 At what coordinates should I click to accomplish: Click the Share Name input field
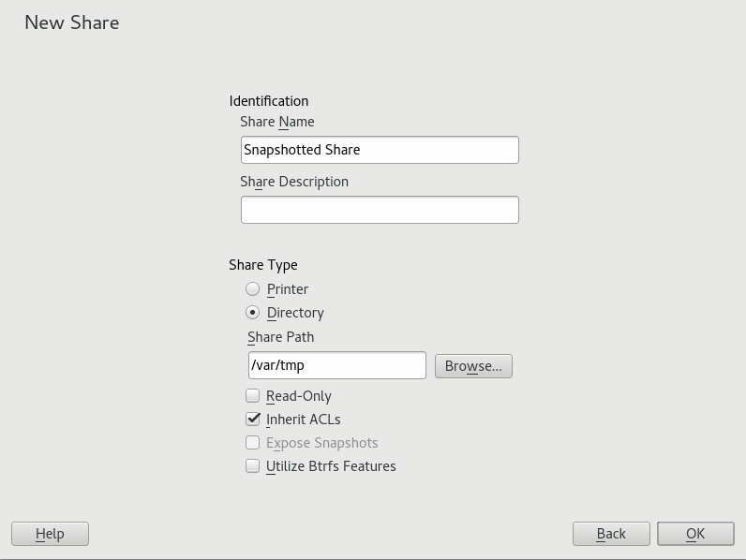(379, 150)
